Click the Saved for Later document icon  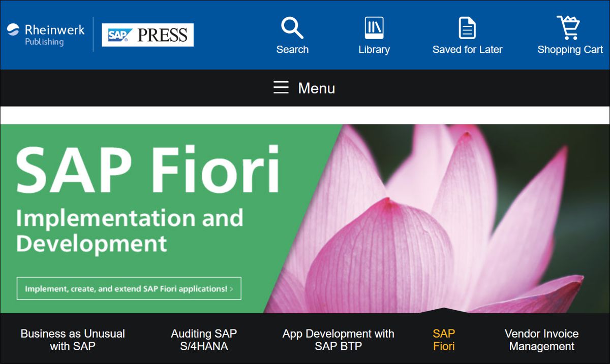click(467, 28)
